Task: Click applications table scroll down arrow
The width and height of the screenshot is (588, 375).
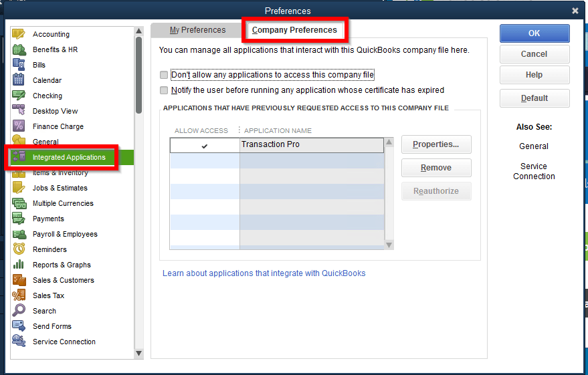Action: click(389, 245)
